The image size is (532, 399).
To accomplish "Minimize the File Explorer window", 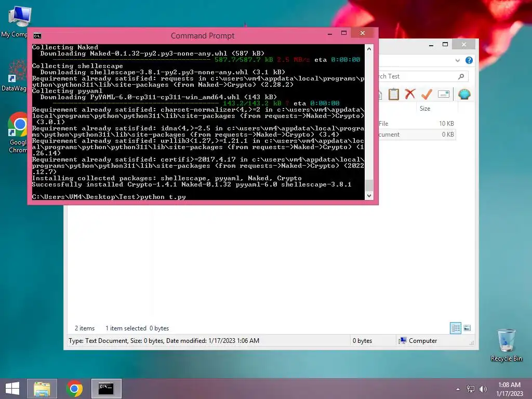I will [x=431, y=45].
